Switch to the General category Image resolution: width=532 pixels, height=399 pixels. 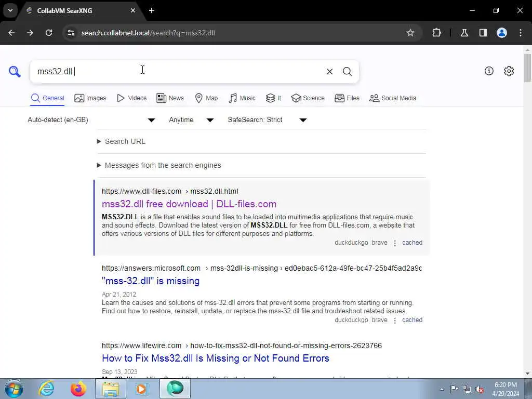coord(47,98)
